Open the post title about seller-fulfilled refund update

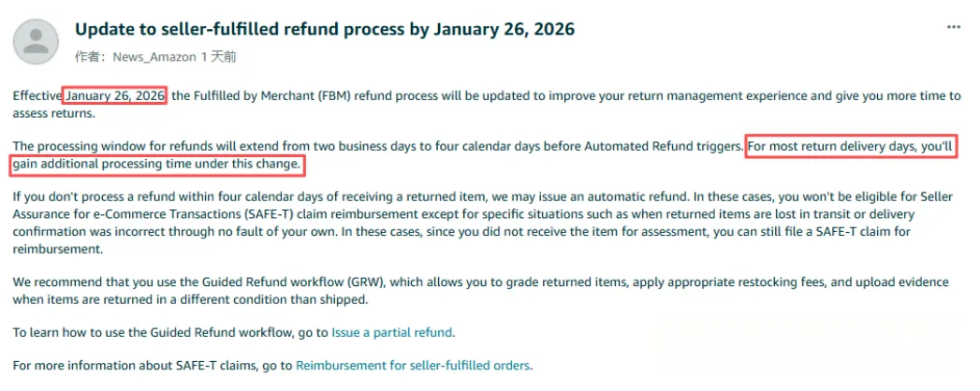[324, 29]
